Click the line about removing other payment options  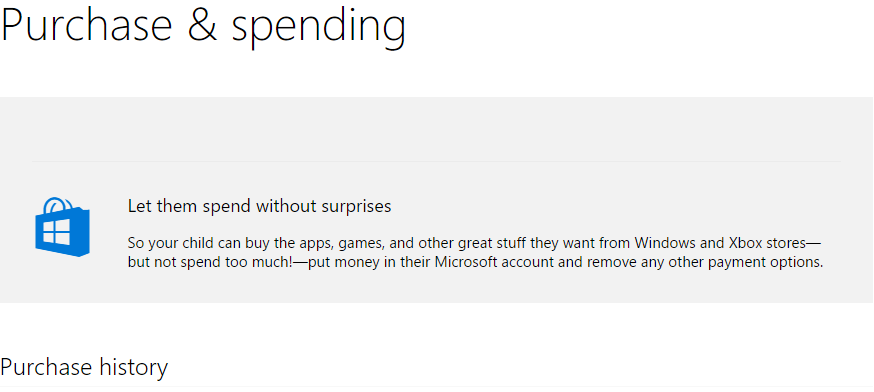click(475, 262)
